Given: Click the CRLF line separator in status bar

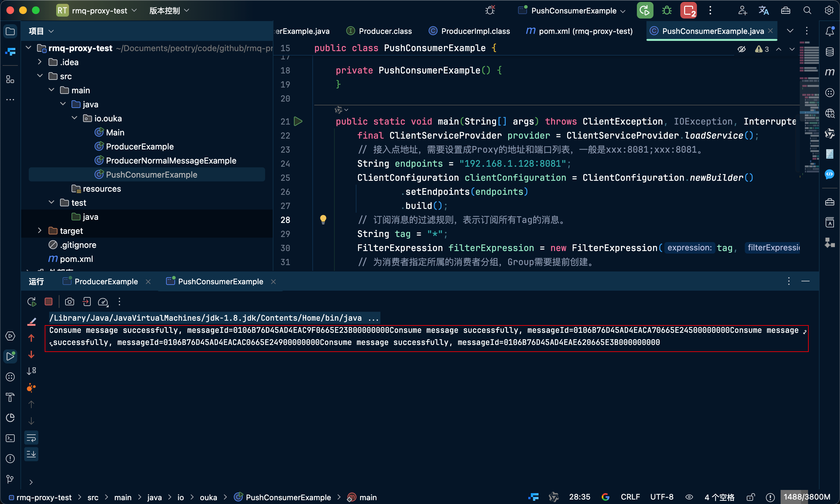Looking at the screenshot, I should (x=630, y=497).
